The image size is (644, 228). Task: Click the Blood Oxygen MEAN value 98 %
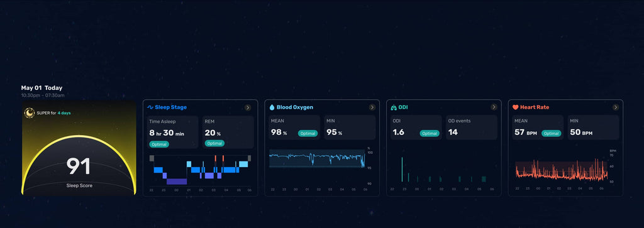coord(279,133)
